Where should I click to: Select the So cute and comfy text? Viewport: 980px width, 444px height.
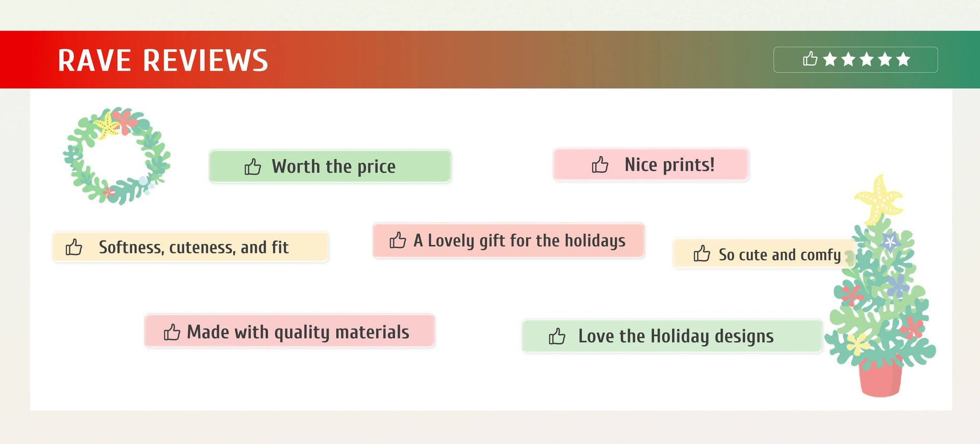779,254
